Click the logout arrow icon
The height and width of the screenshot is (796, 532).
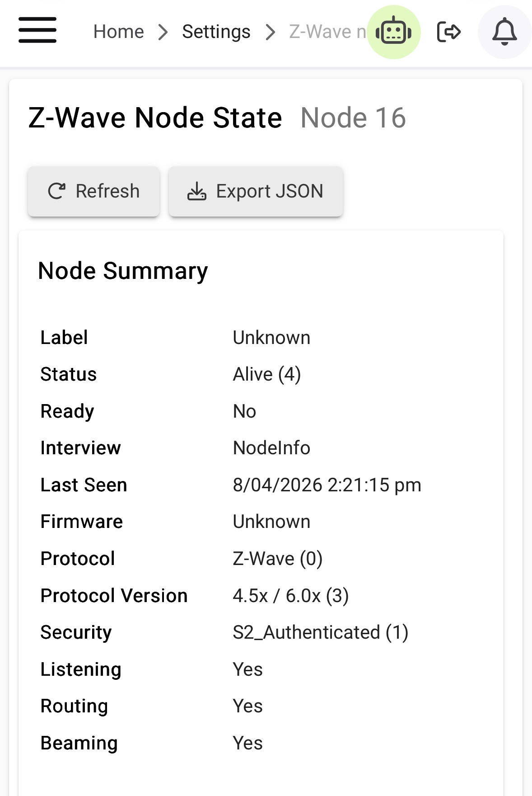[449, 32]
